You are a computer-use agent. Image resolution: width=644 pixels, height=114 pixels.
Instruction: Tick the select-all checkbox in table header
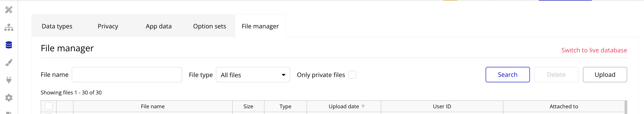[48, 106]
